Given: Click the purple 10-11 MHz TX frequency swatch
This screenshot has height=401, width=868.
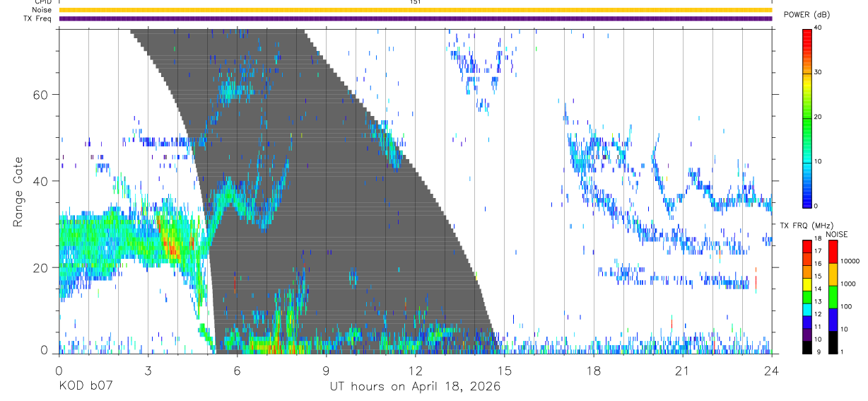Looking at the screenshot, I should pos(807,335).
